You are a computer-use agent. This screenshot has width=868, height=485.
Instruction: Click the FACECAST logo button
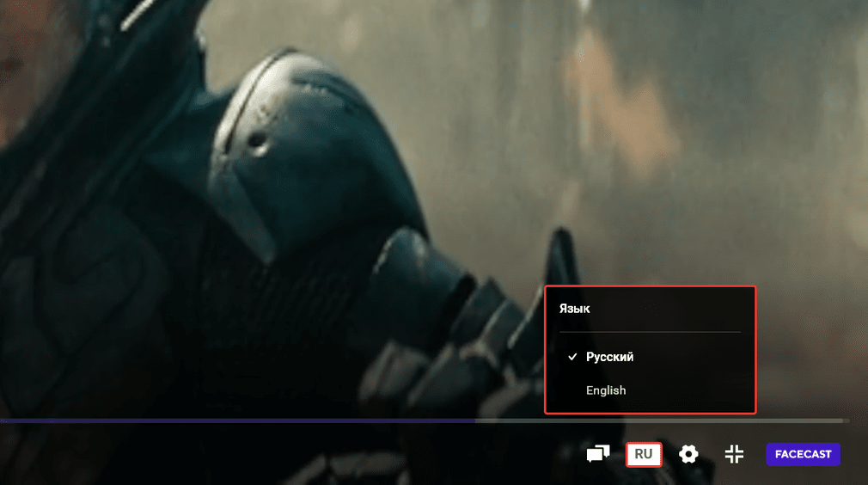click(x=804, y=455)
